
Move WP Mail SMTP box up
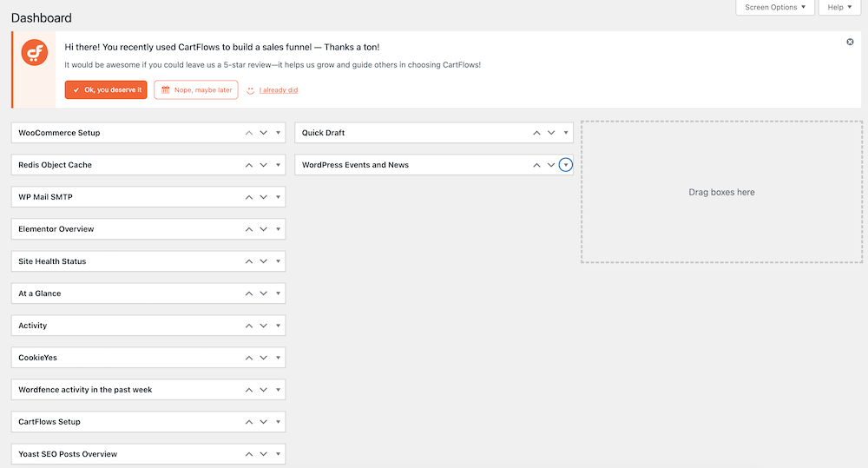[x=249, y=197]
